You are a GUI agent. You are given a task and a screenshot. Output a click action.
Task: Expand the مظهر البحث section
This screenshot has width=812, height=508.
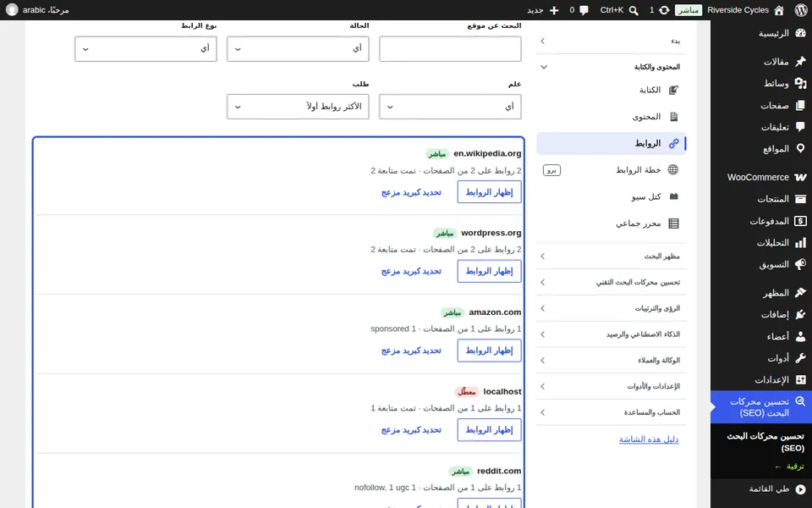coord(612,256)
